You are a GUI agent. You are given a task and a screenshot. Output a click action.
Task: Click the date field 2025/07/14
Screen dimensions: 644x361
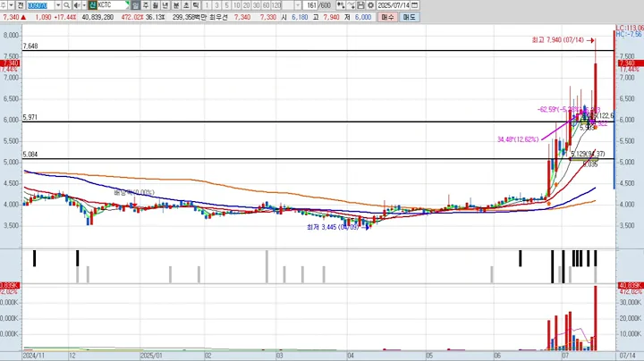click(394, 5)
